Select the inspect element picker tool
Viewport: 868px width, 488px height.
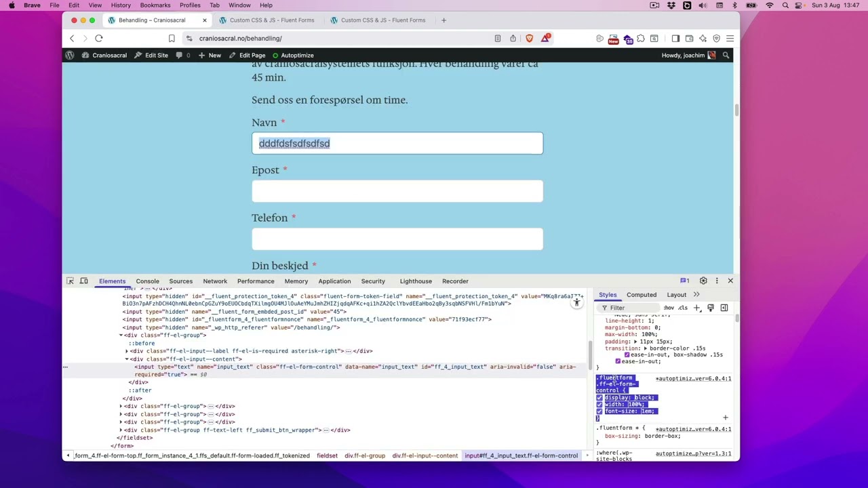point(70,281)
